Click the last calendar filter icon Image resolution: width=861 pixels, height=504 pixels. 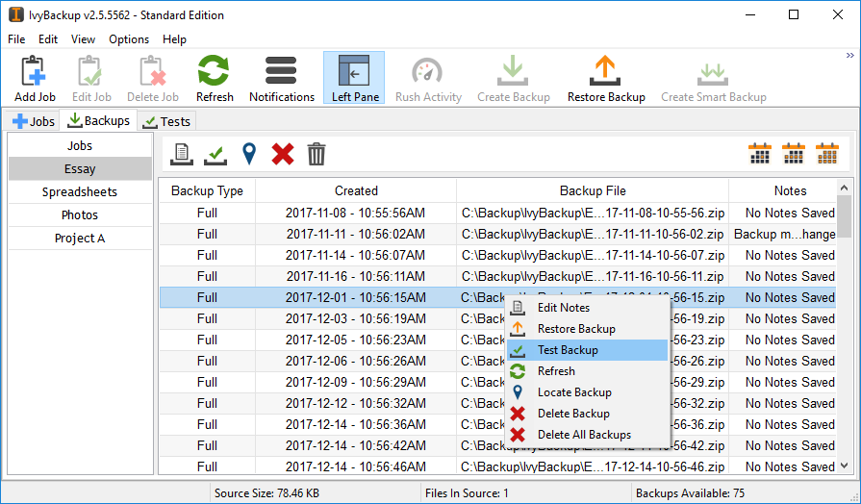pyautogui.click(x=827, y=154)
